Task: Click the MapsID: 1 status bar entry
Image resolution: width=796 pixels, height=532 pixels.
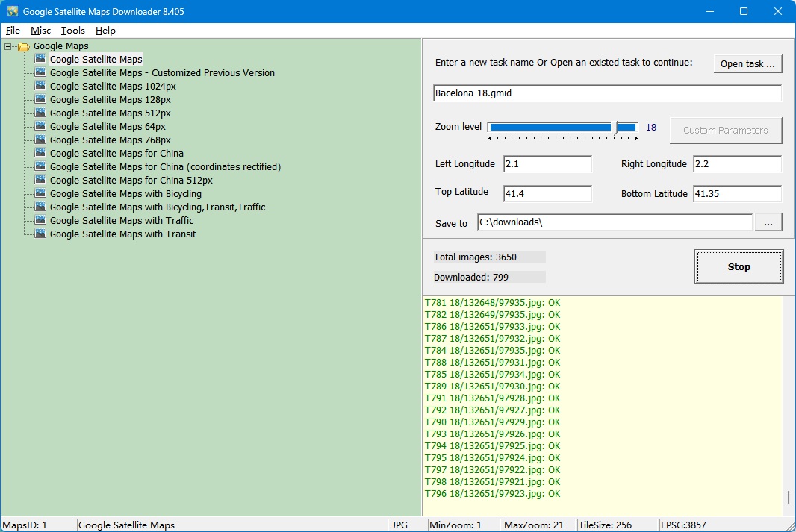Action: click(x=38, y=525)
